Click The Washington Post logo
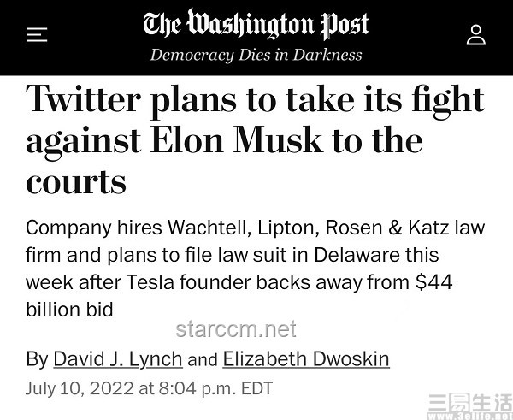 tap(256, 24)
